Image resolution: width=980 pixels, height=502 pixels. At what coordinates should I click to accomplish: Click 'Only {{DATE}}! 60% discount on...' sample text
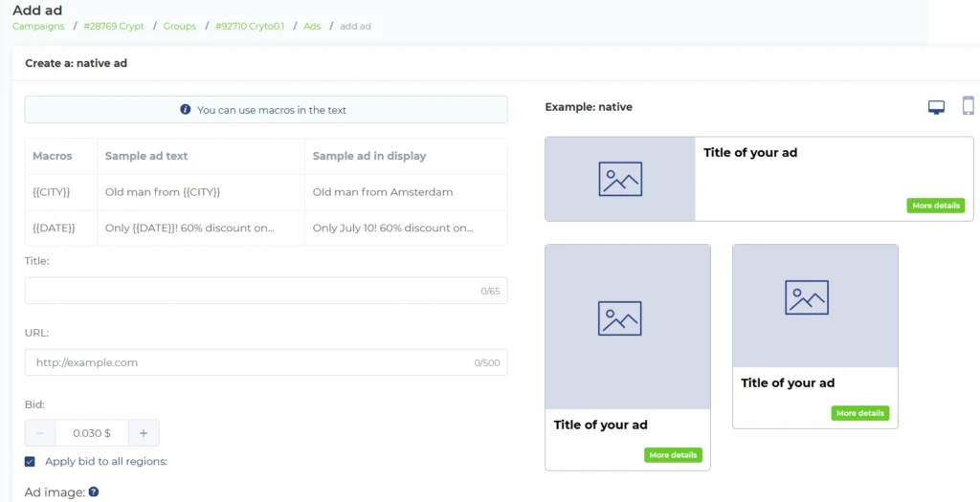click(190, 228)
